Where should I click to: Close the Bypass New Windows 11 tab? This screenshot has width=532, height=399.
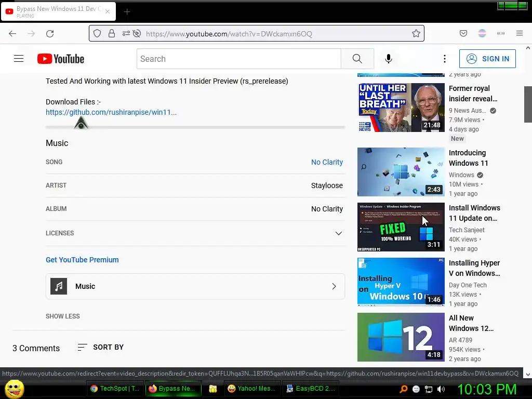pyautogui.click(x=108, y=11)
